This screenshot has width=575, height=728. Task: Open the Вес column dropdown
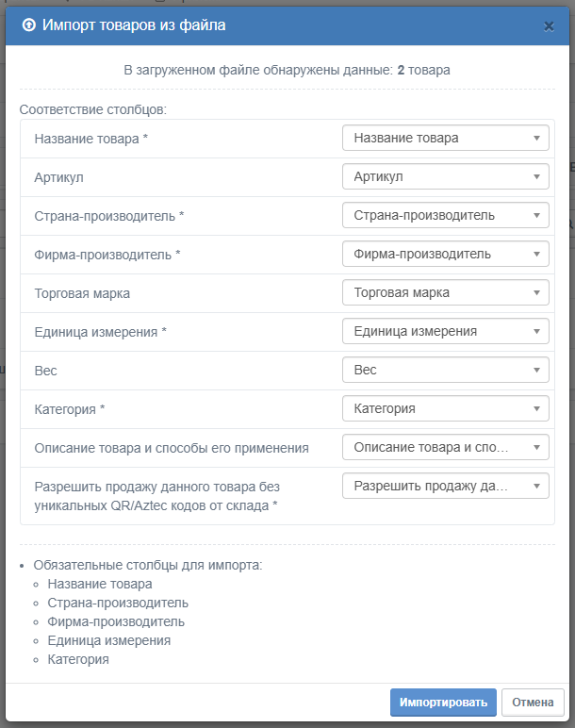pyautogui.click(x=446, y=370)
